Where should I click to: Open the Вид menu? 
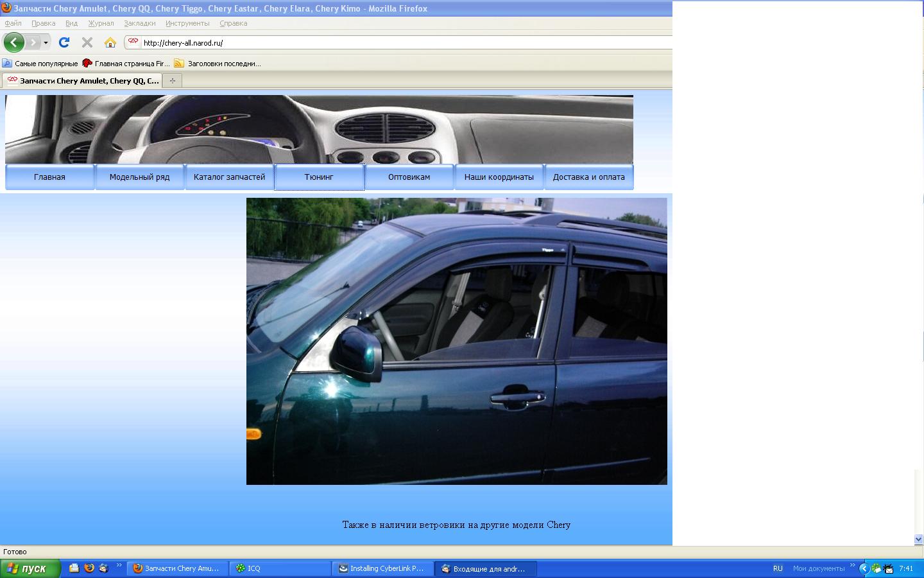[72, 23]
